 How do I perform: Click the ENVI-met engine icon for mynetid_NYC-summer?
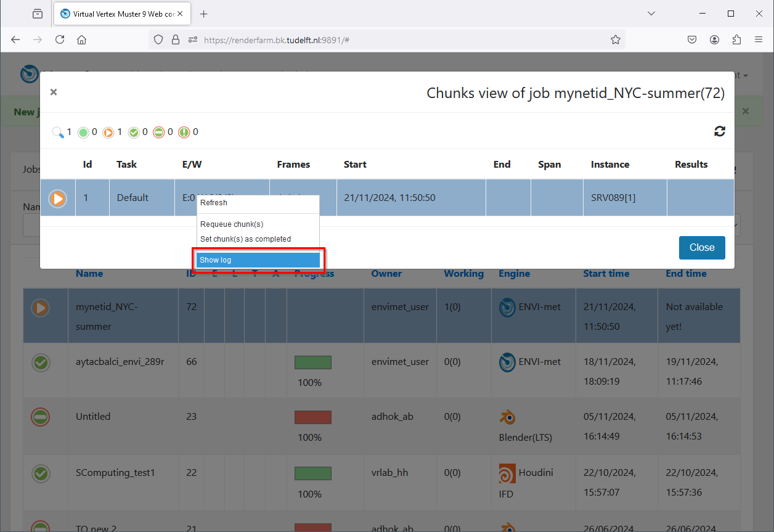coord(507,308)
